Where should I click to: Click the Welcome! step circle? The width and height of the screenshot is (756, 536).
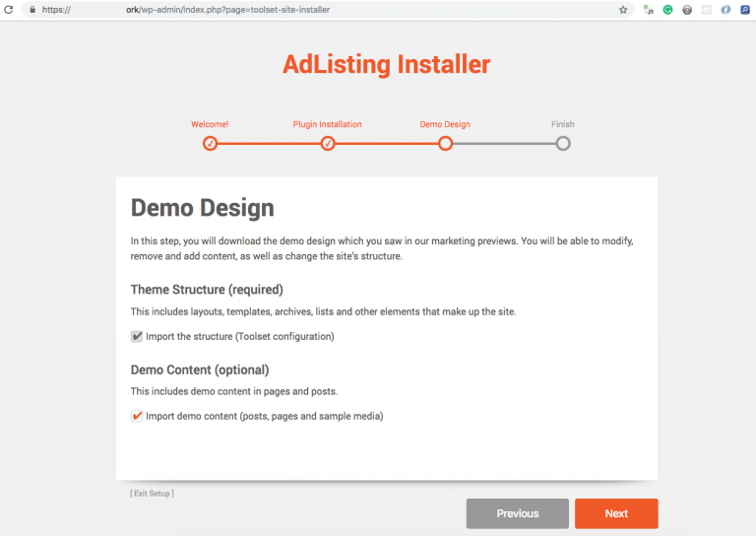click(x=210, y=143)
